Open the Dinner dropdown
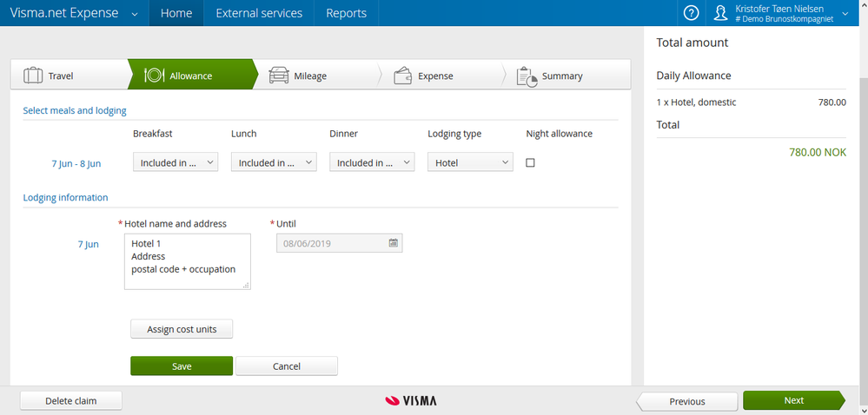The height and width of the screenshot is (415, 868). pos(372,162)
